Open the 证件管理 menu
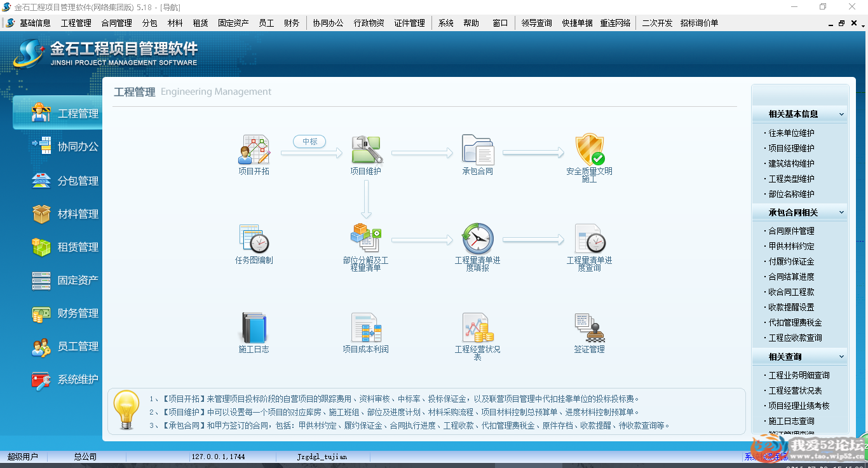 pos(410,23)
